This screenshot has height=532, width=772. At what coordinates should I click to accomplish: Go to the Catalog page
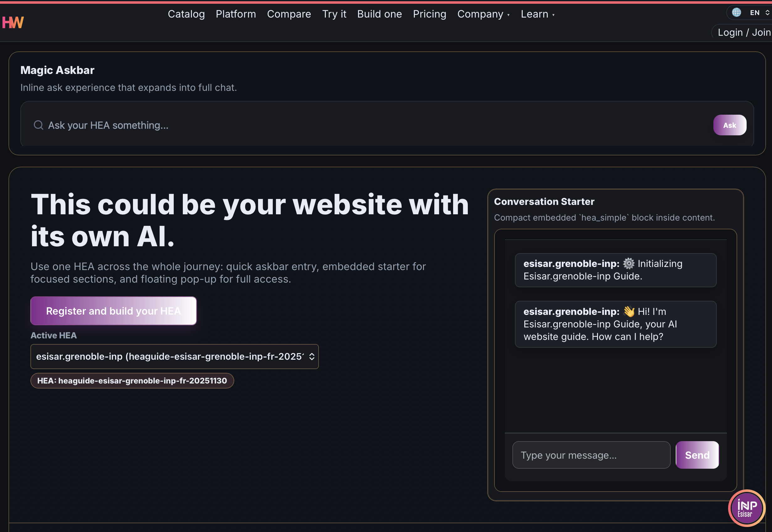[x=186, y=14]
